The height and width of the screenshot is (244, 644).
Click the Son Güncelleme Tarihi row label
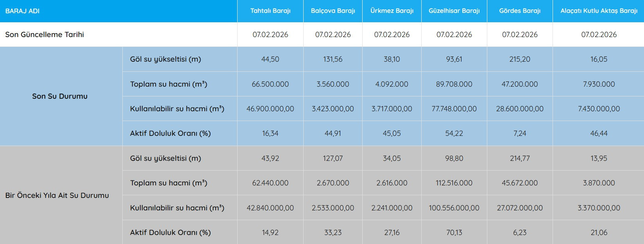pyautogui.click(x=45, y=34)
